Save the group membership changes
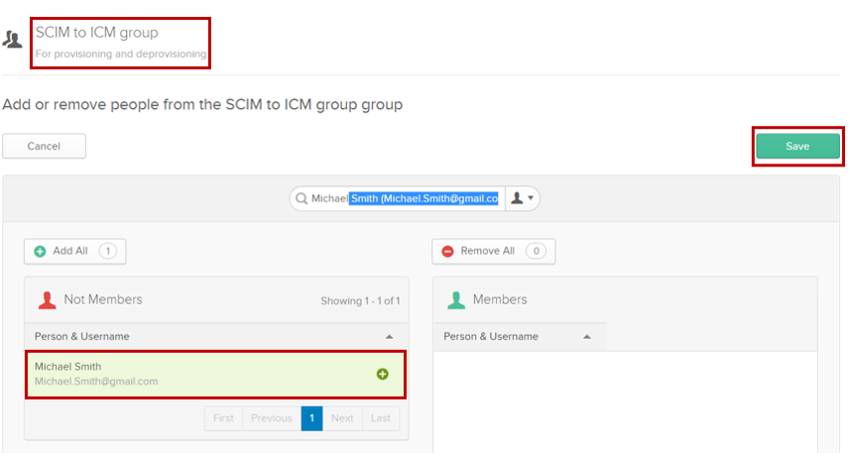 (x=797, y=146)
